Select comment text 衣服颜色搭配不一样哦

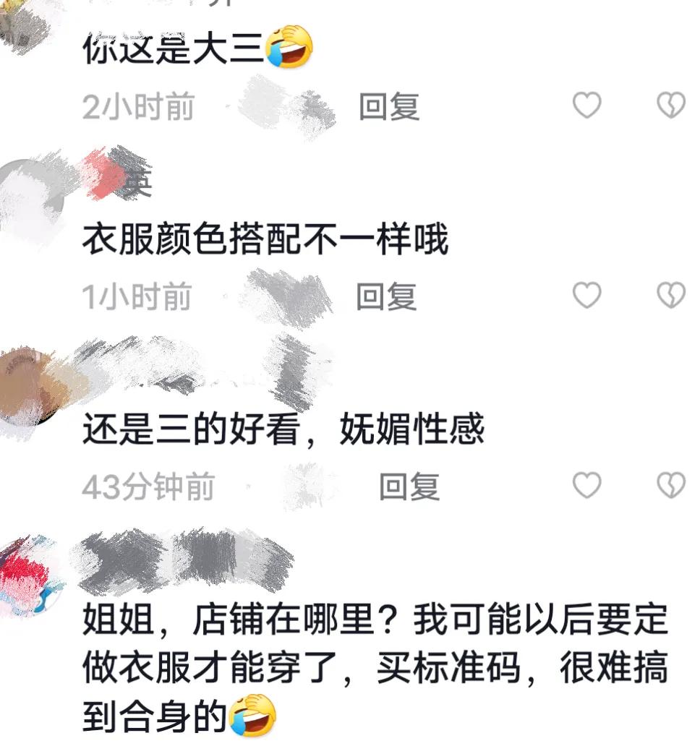click(265, 239)
